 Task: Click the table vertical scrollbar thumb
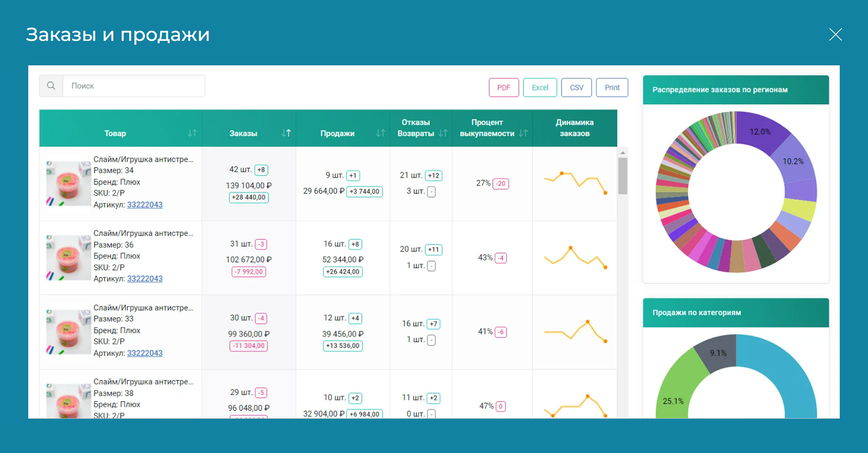coord(622,176)
